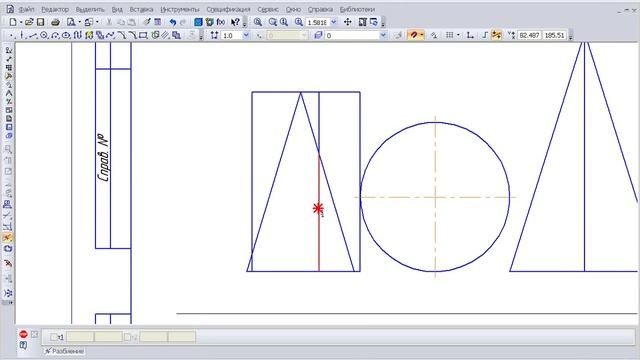Select the line segment tool
This screenshot has height=360, width=640.
pyautogui.click(x=33, y=36)
